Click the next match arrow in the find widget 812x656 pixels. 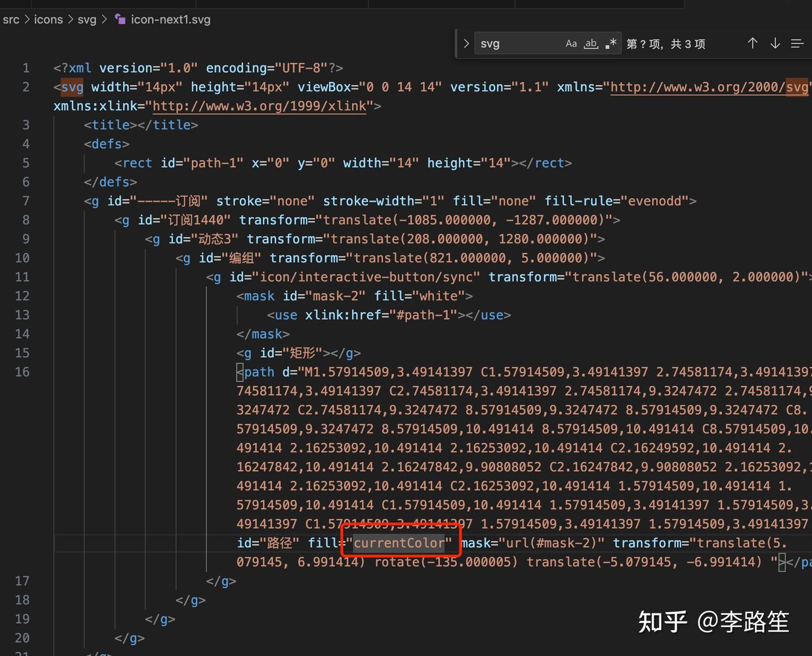pos(775,43)
